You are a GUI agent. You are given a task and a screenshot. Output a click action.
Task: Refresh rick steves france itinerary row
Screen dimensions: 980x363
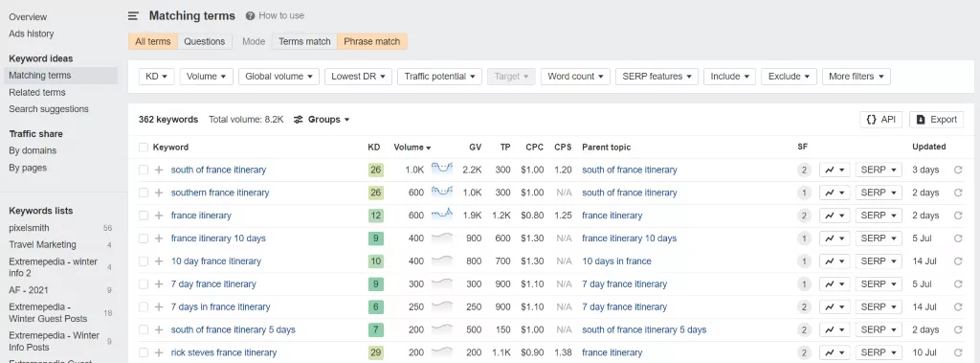pyautogui.click(x=957, y=352)
